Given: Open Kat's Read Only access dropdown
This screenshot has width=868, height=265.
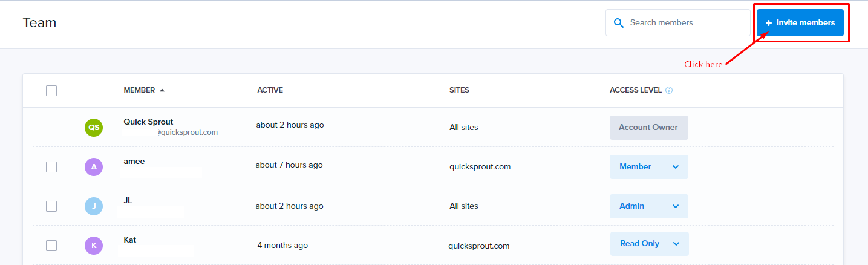Looking at the screenshot, I should (649, 244).
